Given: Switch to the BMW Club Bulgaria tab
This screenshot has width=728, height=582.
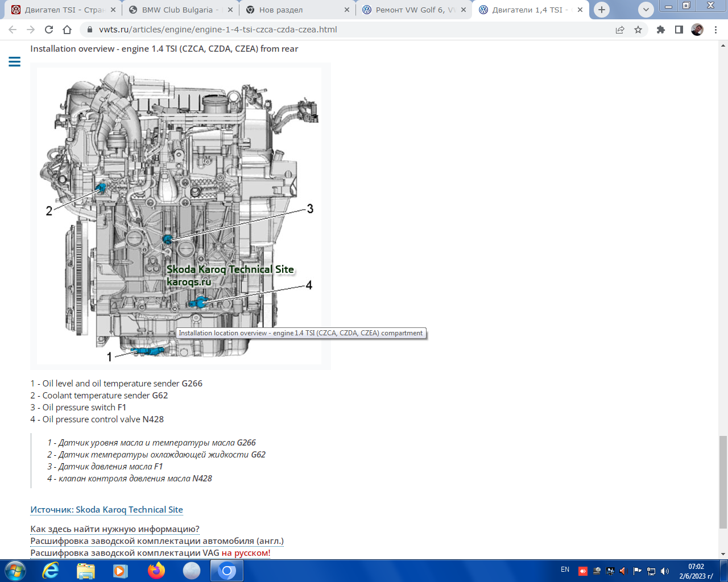Looking at the screenshot, I should (176, 10).
